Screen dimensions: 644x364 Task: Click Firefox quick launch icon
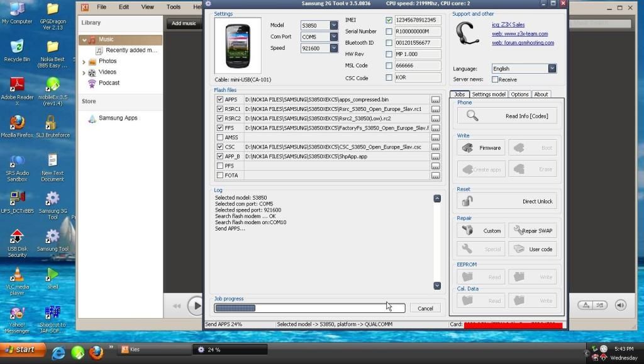click(96, 353)
